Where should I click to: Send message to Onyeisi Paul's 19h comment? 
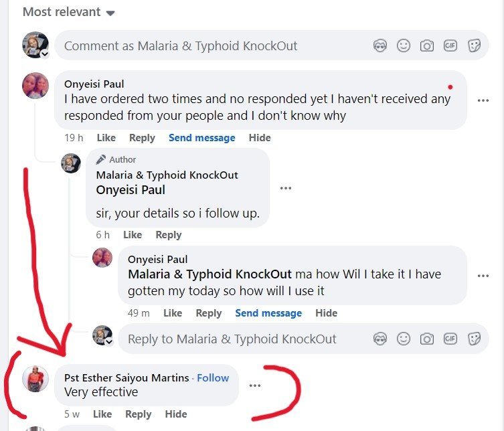[x=201, y=138]
